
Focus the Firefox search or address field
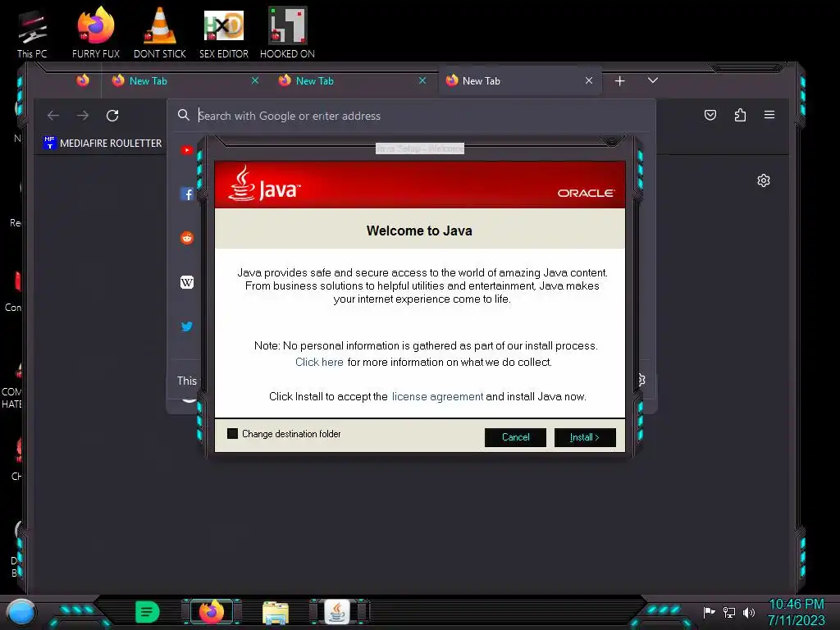click(x=412, y=116)
